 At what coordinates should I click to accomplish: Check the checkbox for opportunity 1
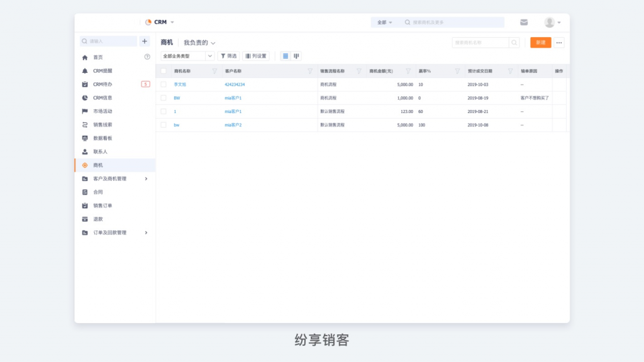click(x=164, y=111)
